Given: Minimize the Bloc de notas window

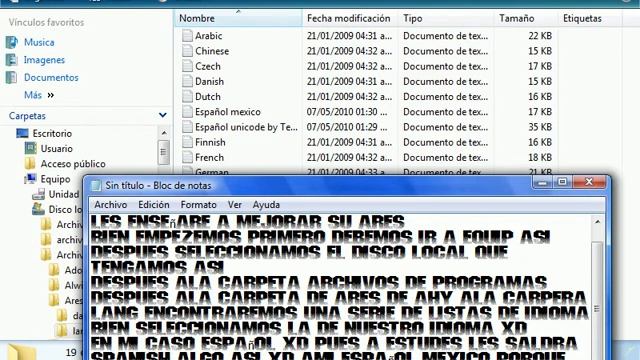Looking at the screenshot, I should coord(543,182).
